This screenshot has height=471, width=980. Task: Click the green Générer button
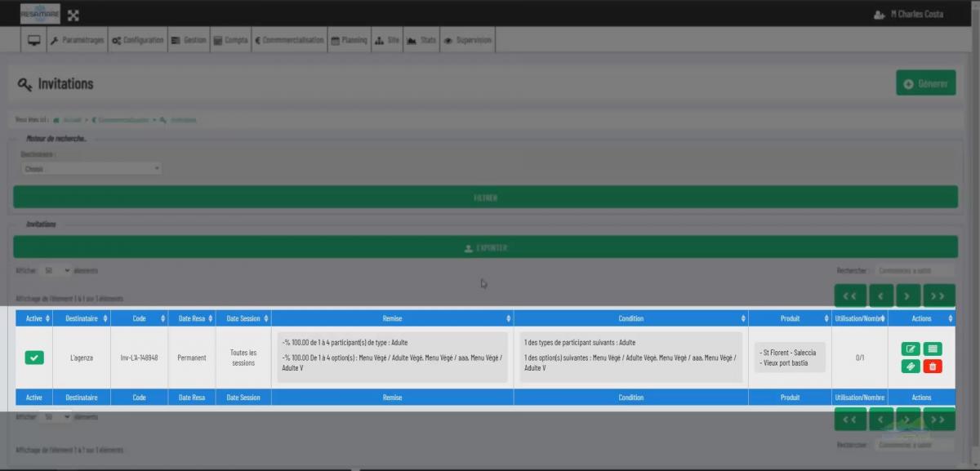925,83
